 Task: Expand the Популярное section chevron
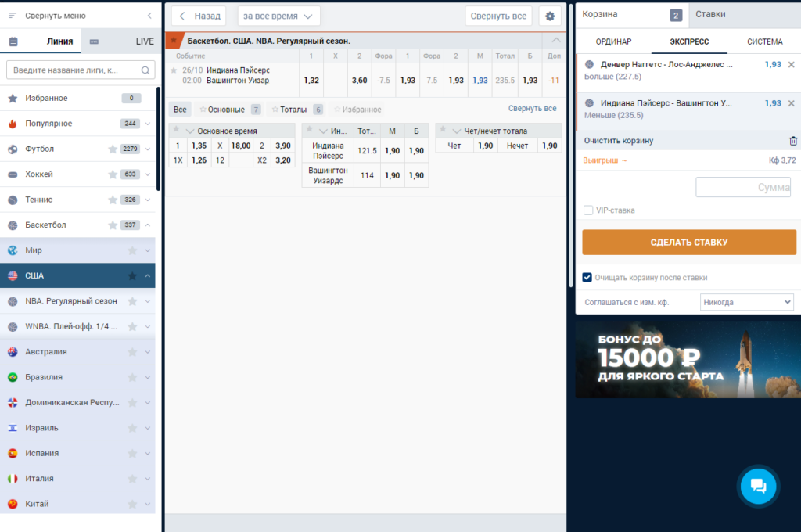pos(148,124)
